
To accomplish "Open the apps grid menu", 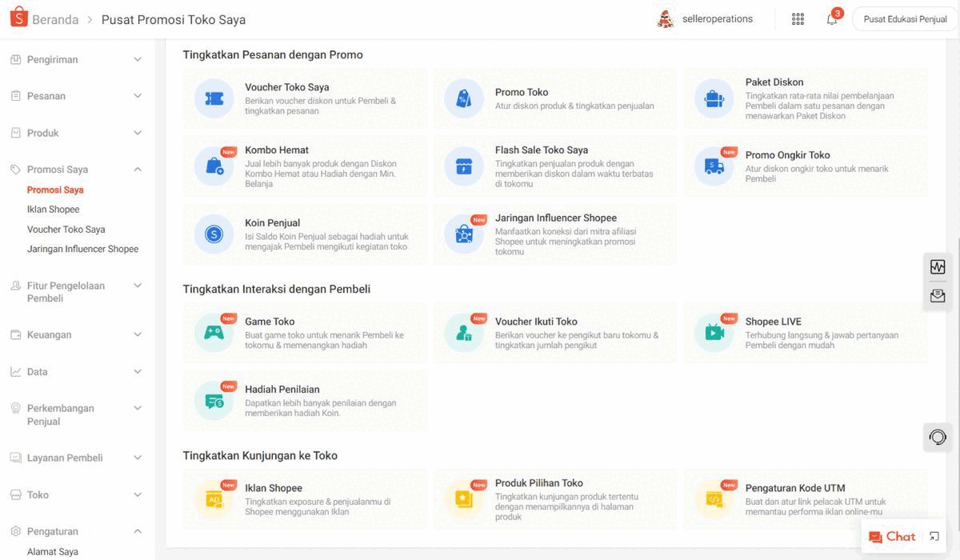I will (x=798, y=19).
